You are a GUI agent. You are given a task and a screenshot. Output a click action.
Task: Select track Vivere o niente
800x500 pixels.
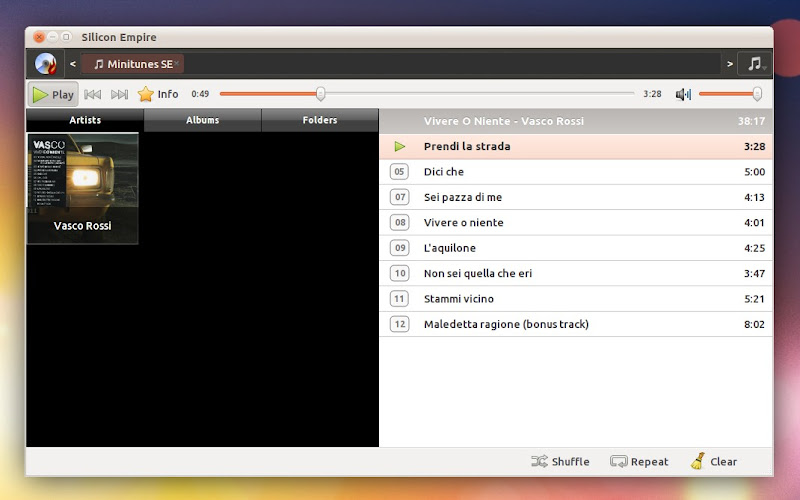click(x=576, y=222)
